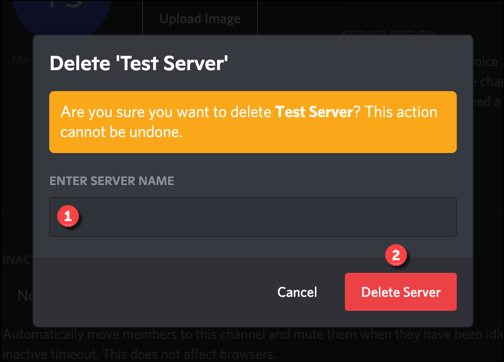The width and height of the screenshot is (504, 362).
Task: Click the red number 2 step badge
Action: tap(396, 255)
